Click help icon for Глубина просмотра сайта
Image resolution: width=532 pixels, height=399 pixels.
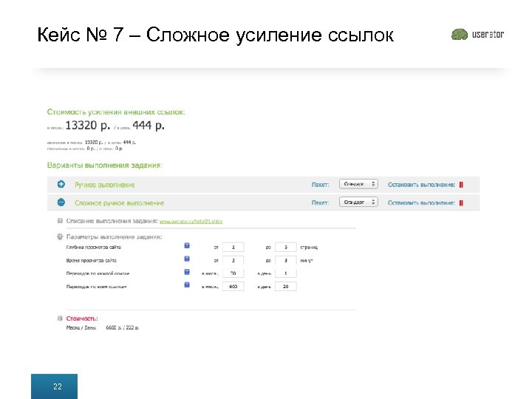187,245
